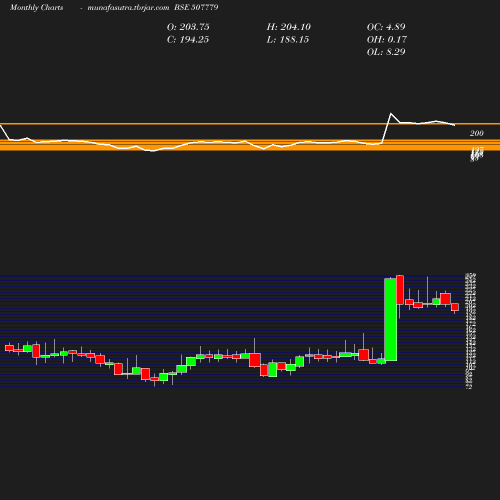Image resolution: width=500 pixels, height=500 pixels.
Task: Click the 'OC: 4.89' value
Action: pyautogui.click(x=386, y=27)
